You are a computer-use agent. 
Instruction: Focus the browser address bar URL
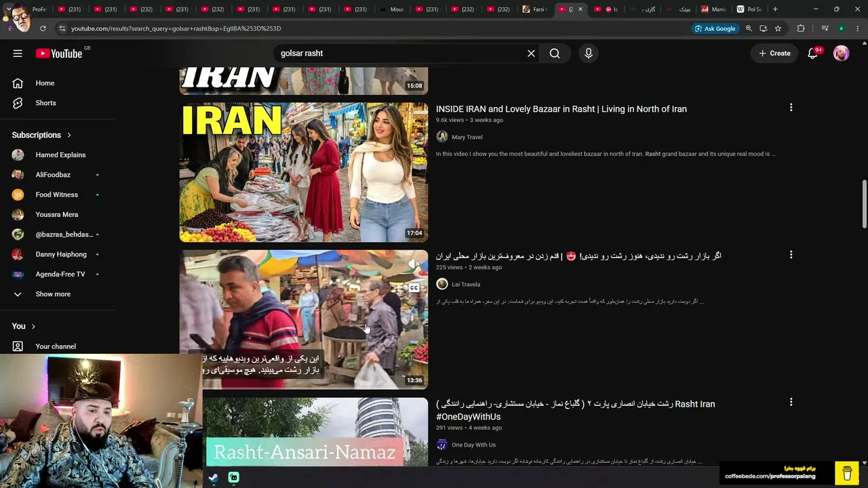click(x=176, y=28)
